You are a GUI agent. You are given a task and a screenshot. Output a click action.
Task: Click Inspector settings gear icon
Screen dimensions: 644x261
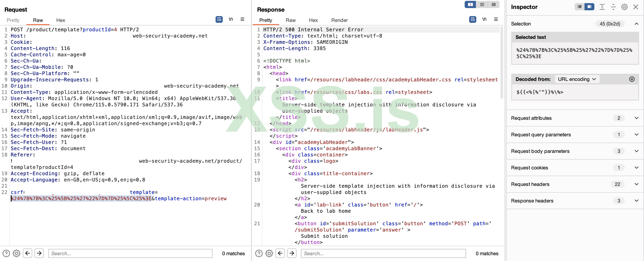pyautogui.click(x=624, y=7)
